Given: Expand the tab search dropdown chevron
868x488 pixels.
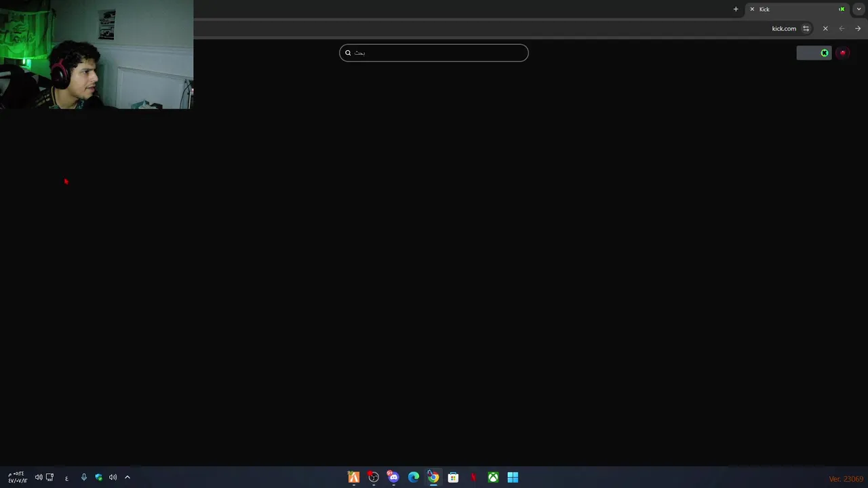Looking at the screenshot, I should 859,9.
